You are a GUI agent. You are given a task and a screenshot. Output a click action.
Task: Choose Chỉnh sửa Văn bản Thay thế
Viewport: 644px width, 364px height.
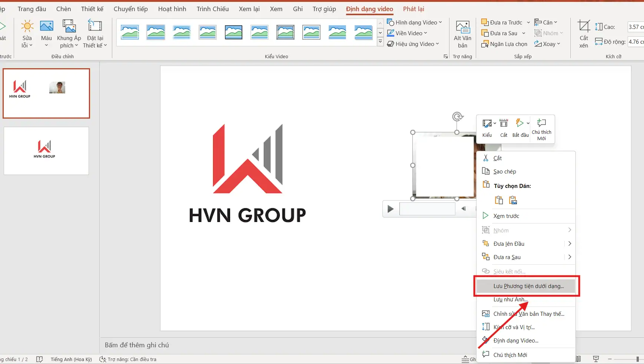coord(526,314)
